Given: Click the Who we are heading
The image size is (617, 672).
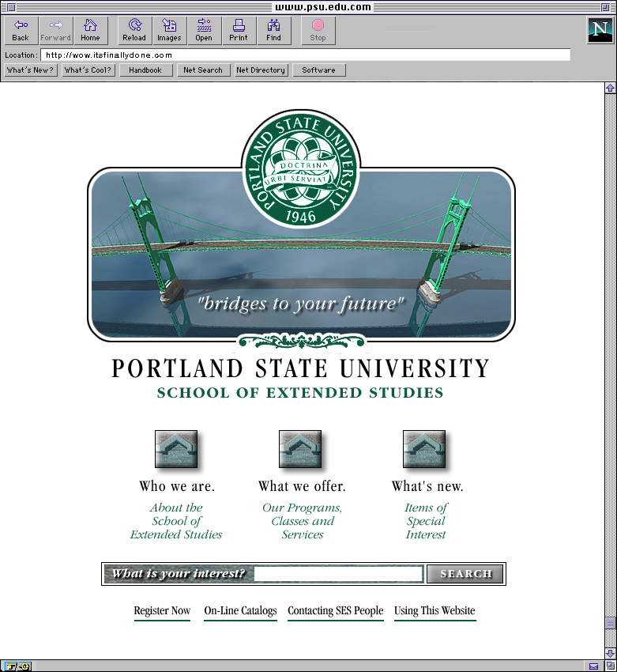Looking at the screenshot, I should [x=177, y=486].
